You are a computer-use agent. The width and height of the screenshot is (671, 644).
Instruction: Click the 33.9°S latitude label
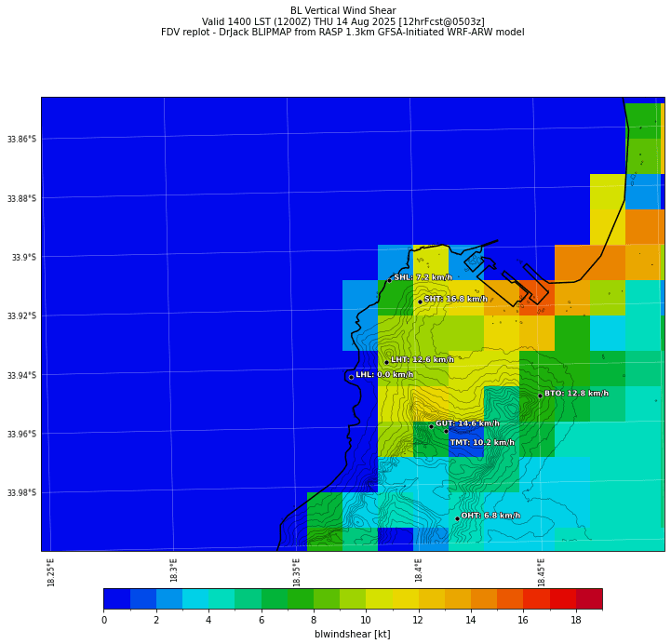[24, 257]
